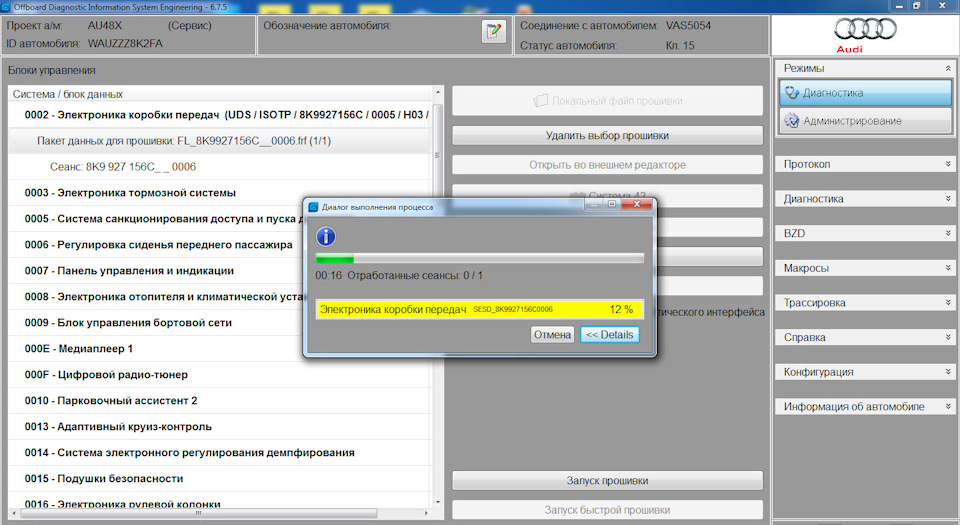Click the control unit list scroll-down arrow
Viewport: 960px width, 525px height.
pyautogui.click(x=438, y=502)
